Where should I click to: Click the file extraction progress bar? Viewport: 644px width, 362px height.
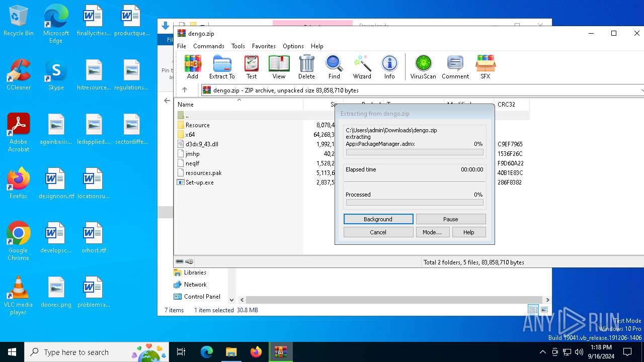coord(415,152)
